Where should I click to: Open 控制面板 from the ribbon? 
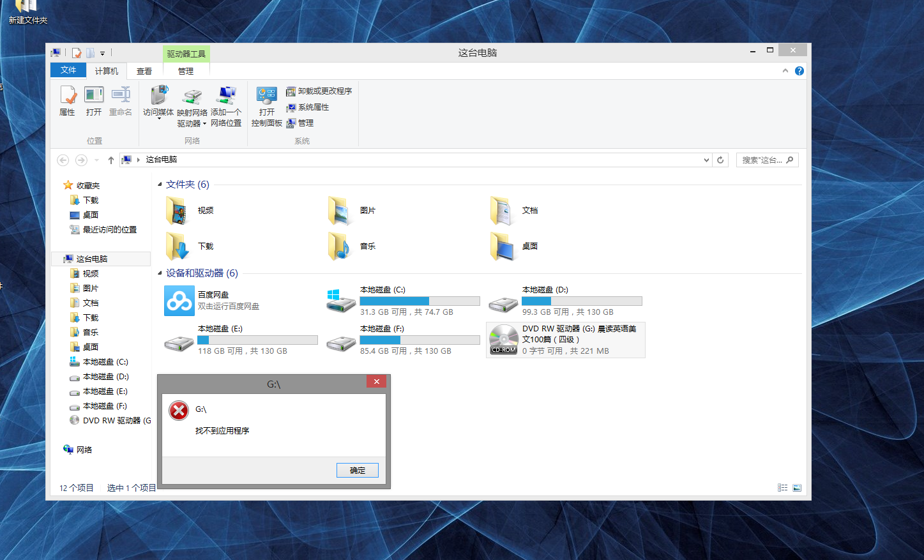pyautogui.click(x=267, y=106)
